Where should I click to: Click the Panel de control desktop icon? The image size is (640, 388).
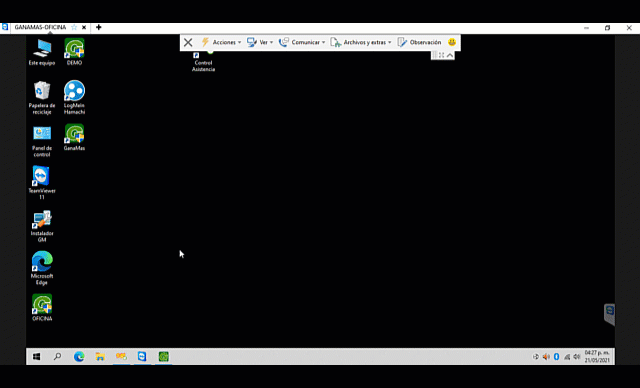(x=42, y=141)
